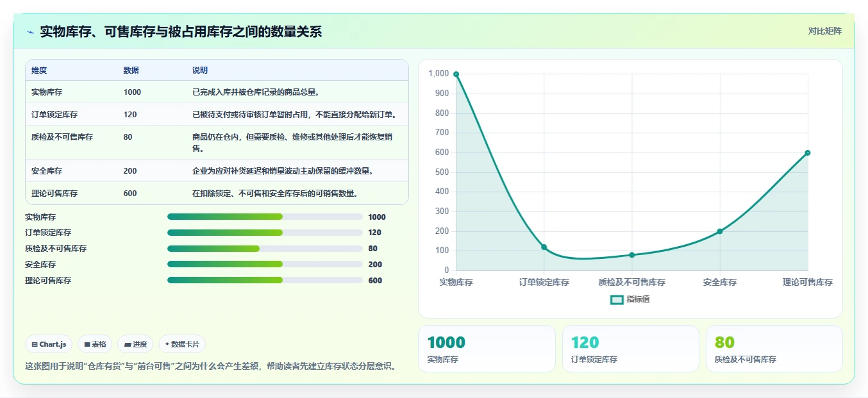Click the progress value 80 beside 质检及不可售库存 bar
Image resolution: width=868 pixels, height=398 pixels.
click(373, 249)
